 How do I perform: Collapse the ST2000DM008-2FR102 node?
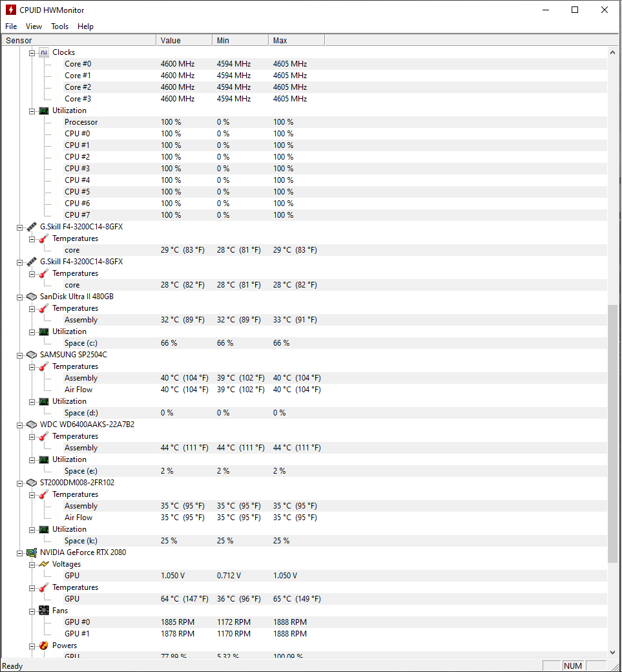(x=20, y=483)
